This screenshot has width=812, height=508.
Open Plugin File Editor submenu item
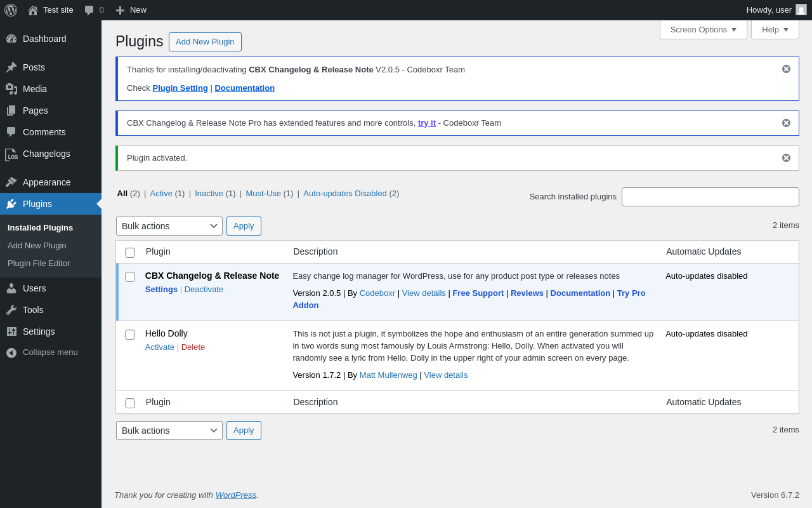39,264
